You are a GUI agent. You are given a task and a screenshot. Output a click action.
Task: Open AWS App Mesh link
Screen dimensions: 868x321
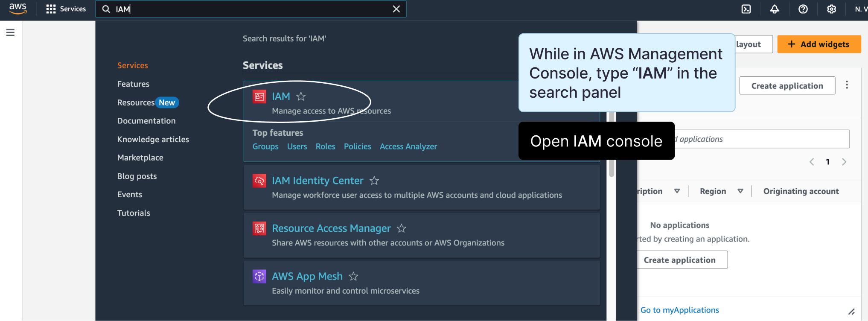coord(307,276)
